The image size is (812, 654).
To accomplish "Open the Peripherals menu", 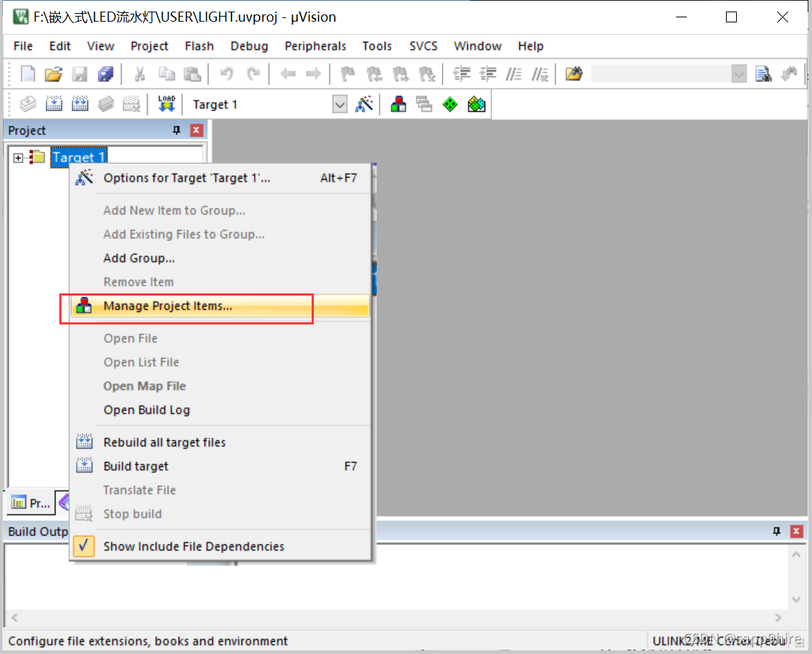I will [315, 46].
